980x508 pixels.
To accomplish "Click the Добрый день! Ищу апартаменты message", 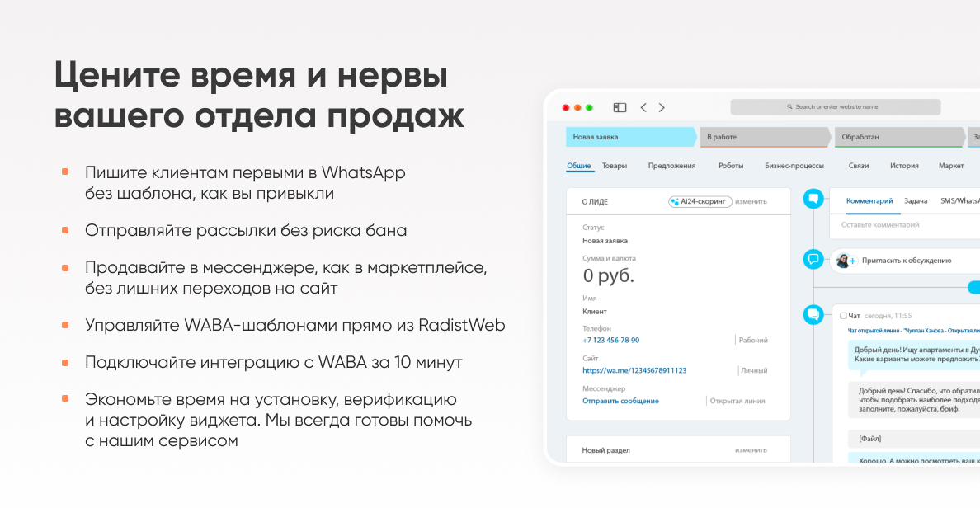I will 914,355.
